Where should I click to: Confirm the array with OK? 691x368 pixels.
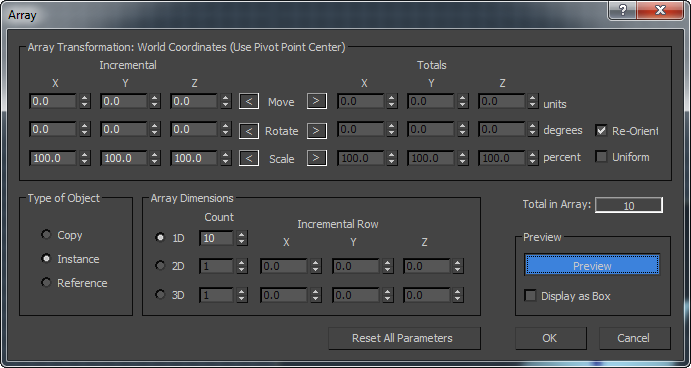[x=550, y=338]
